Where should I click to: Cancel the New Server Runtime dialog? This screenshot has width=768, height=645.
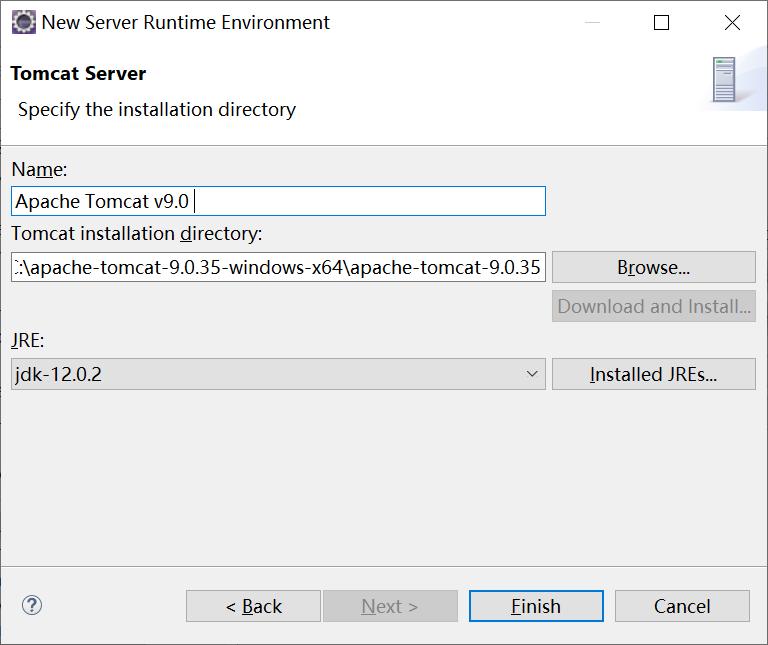click(x=682, y=606)
